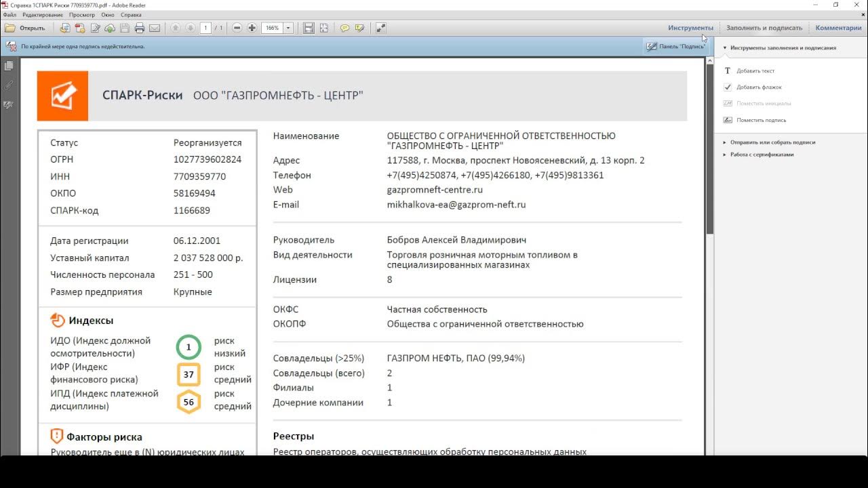
Task: Switch to Заполнить и подписать tab
Action: point(764,28)
